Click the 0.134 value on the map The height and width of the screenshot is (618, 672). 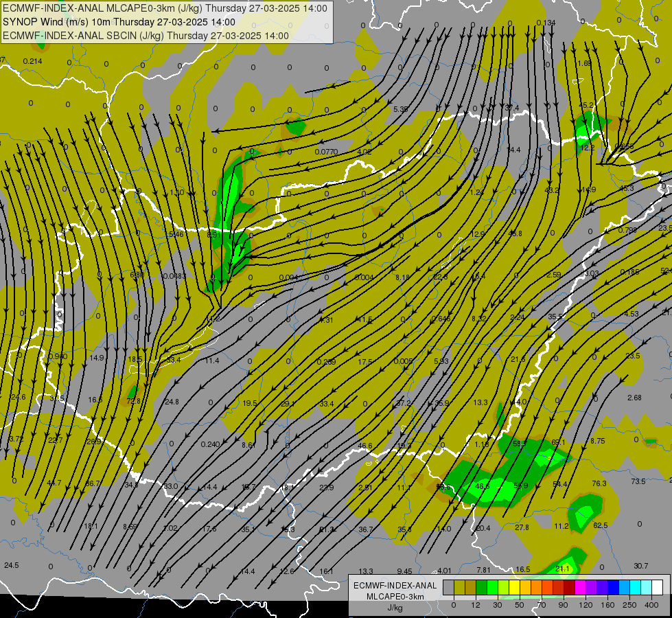click(x=546, y=23)
